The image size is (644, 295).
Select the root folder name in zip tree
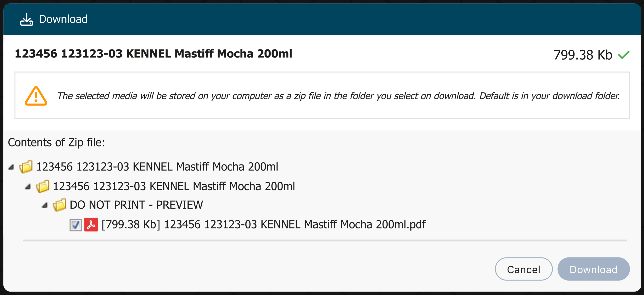tap(157, 167)
